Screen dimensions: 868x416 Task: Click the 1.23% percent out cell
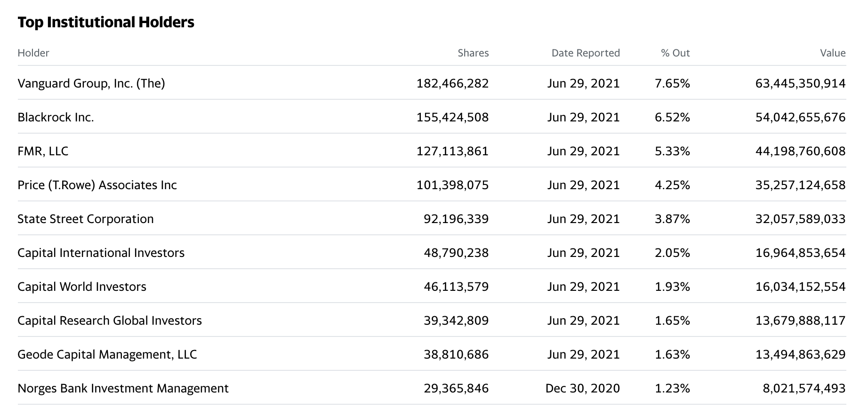click(672, 388)
